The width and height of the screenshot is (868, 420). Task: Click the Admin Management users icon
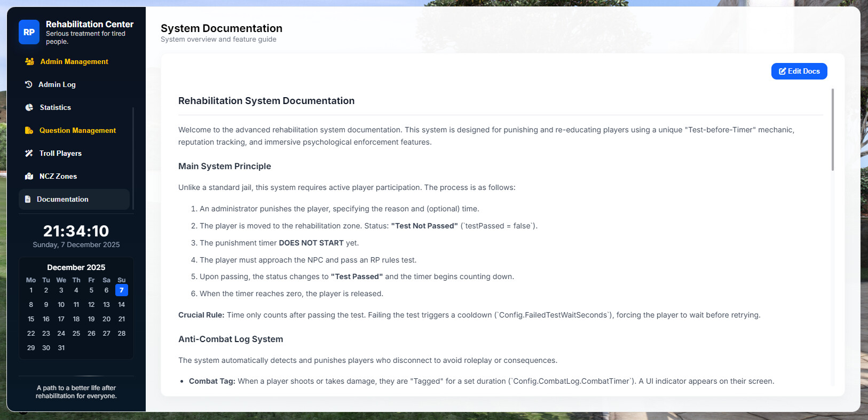29,62
